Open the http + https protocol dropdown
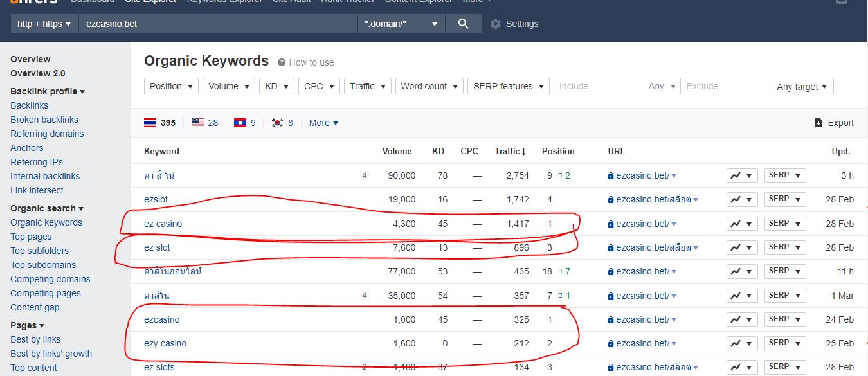The width and height of the screenshot is (868, 376). 44,24
